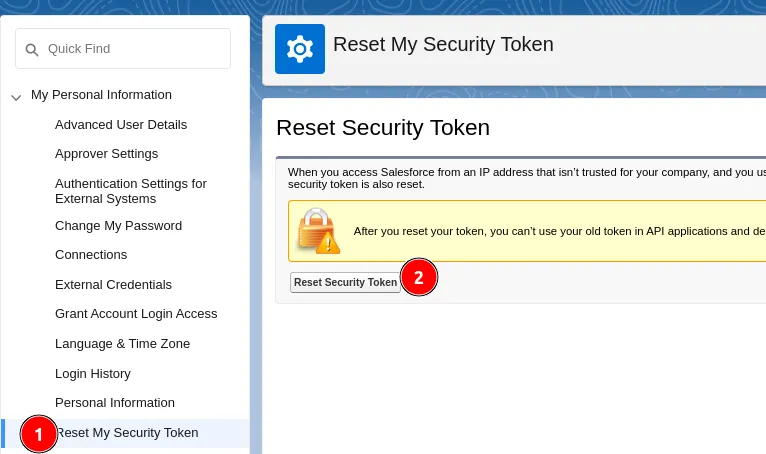Open External Credentials
The height and width of the screenshot is (454, 766).
(x=113, y=284)
